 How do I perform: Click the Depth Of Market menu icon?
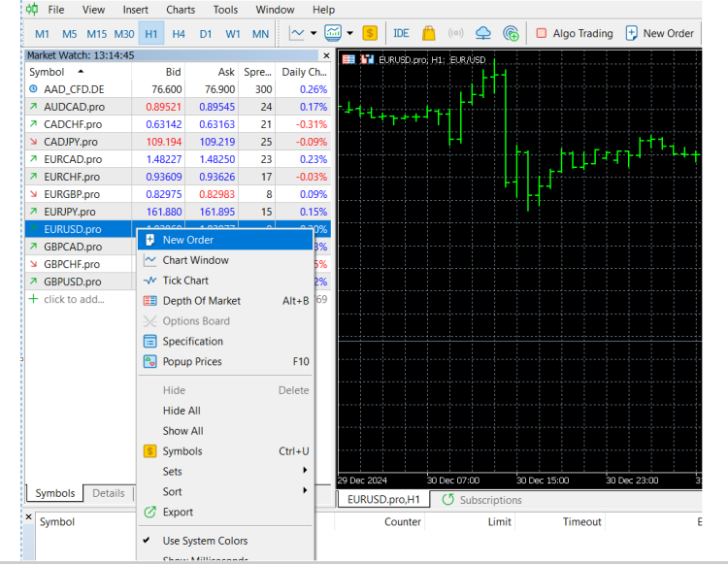(x=149, y=301)
